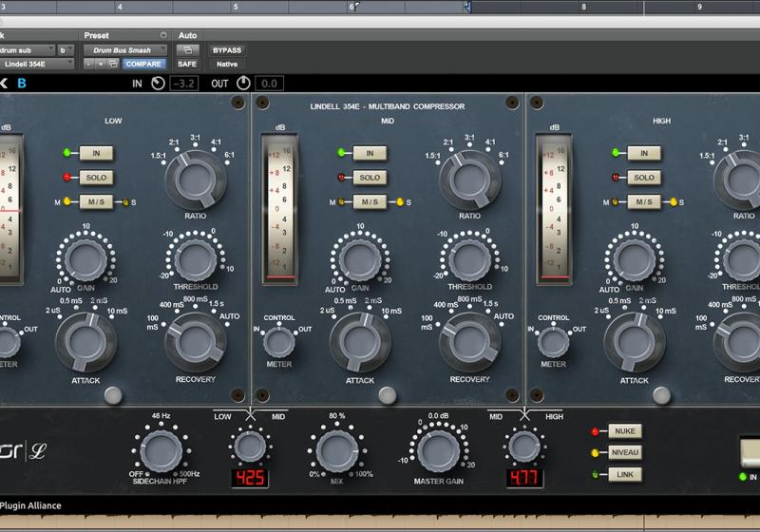Open the plug-in automation enable window icon
The width and height of the screenshot is (760, 532).
click(x=187, y=50)
